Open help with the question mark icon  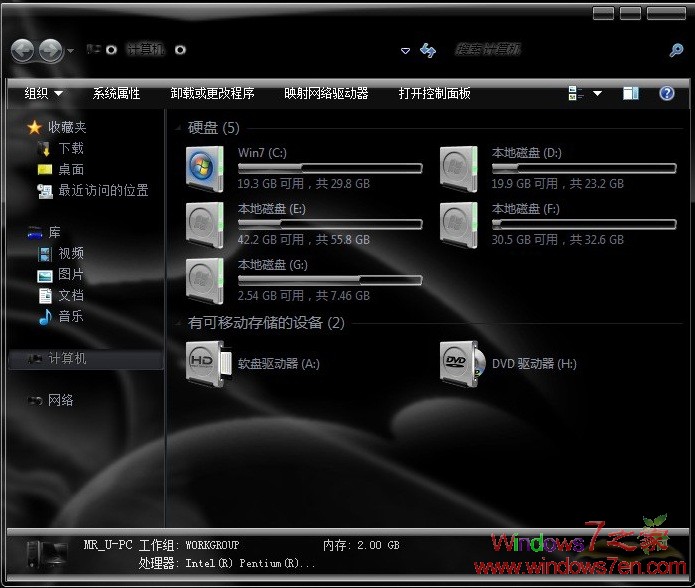tap(667, 93)
